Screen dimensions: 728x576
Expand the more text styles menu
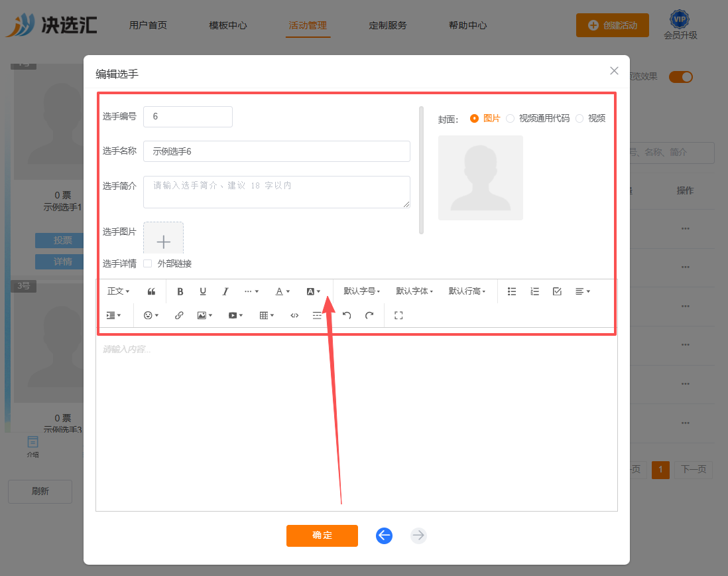click(251, 291)
